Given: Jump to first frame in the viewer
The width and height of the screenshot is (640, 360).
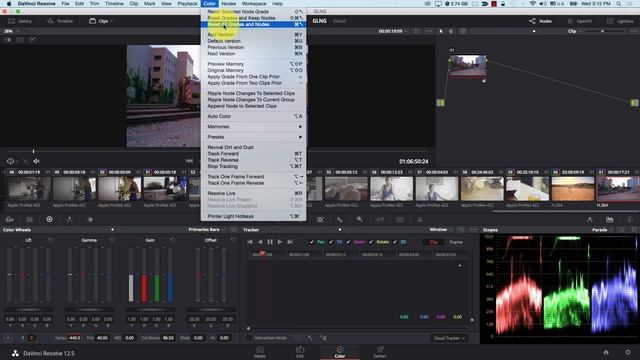Looking at the screenshot, I should click(189, 161).
